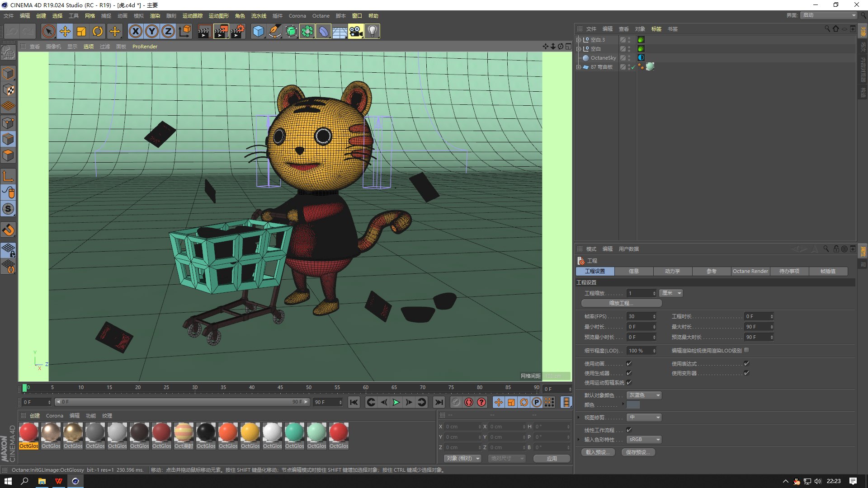Open File Explorer from taskbar
Screen dimensions: 868x488
click(x=42, y=481)
